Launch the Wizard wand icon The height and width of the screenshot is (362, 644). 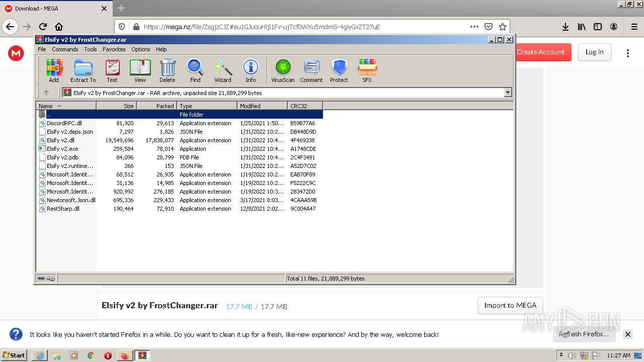coord(223,70)
